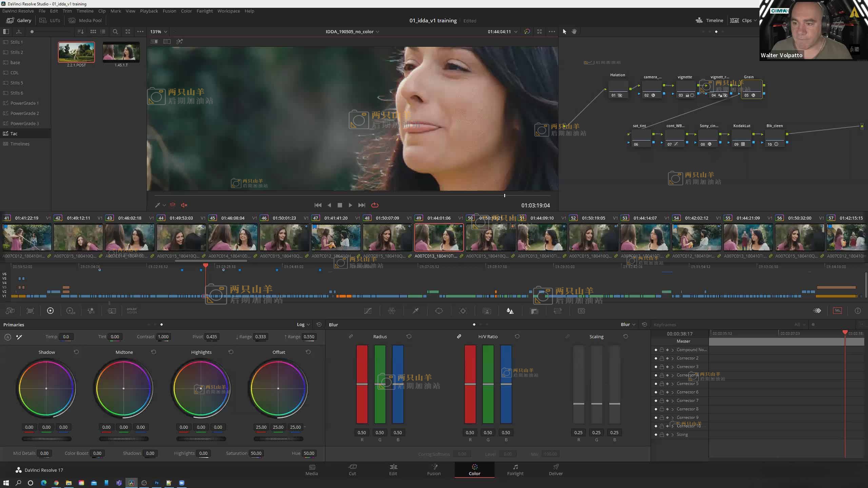This screenshot has width=868, height=488.
Task: Open the HDR color wheels palette
Action: coord(70,311)
